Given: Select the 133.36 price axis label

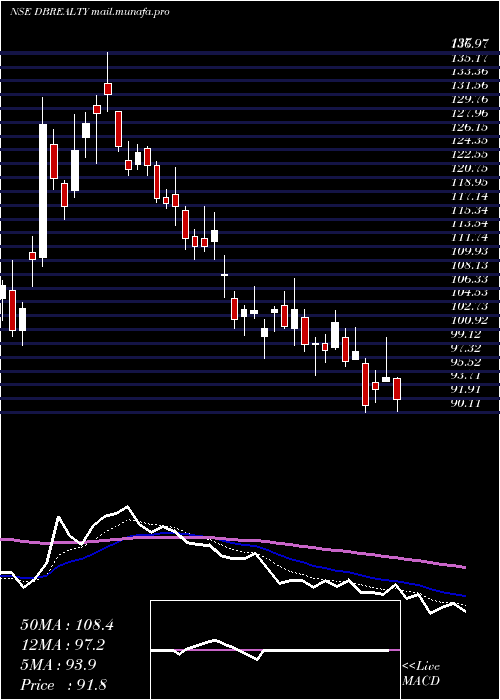Looking at the screenshot, I should pos(469,71).
